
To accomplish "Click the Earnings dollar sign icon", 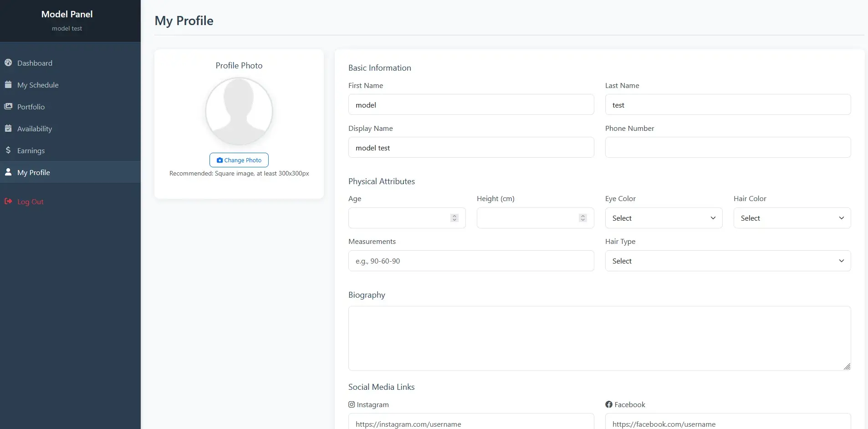I will tap(8, 150).
